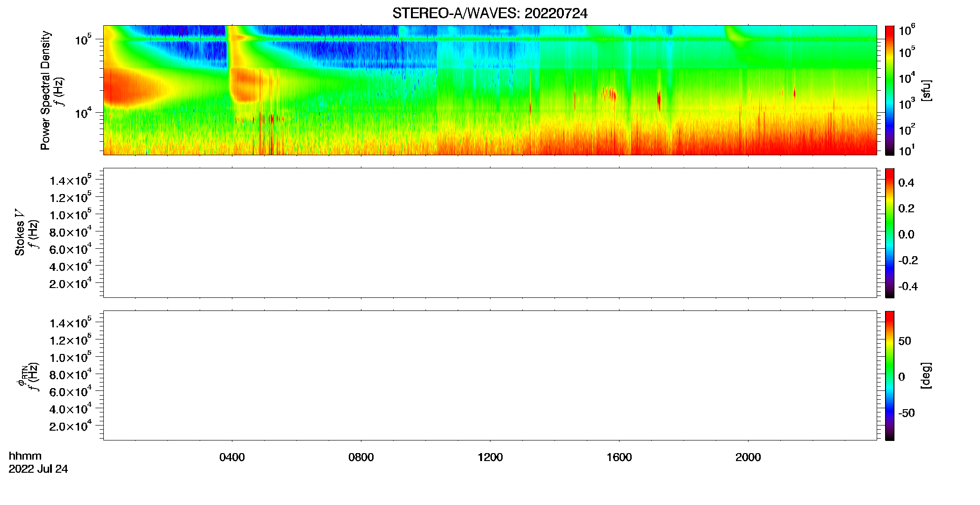Click the -50 tick on the deg color bar
Viewport: 980px width, 505px height.
907,413
